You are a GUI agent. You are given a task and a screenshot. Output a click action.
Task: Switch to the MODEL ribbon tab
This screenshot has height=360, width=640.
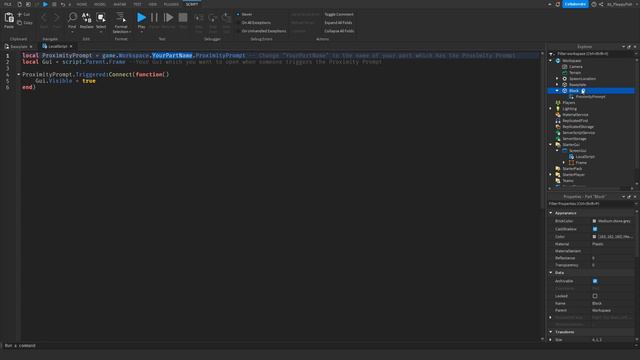pos(100,4)
